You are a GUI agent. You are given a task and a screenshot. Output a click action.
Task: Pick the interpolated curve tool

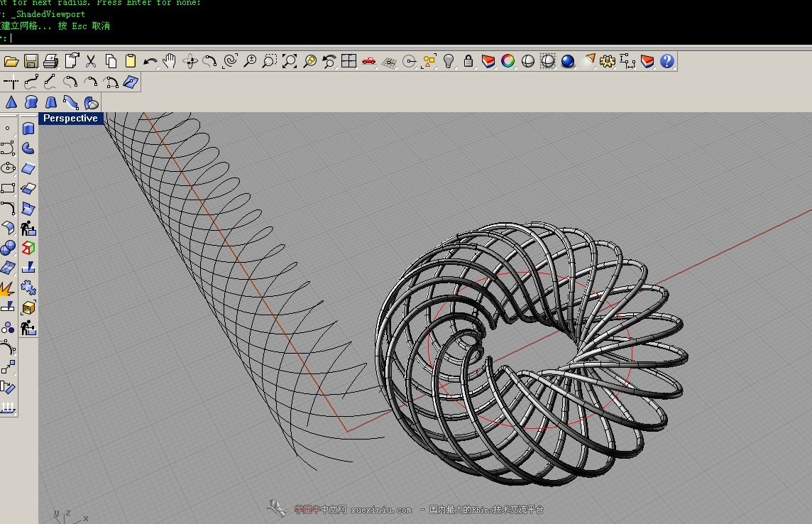50,82
